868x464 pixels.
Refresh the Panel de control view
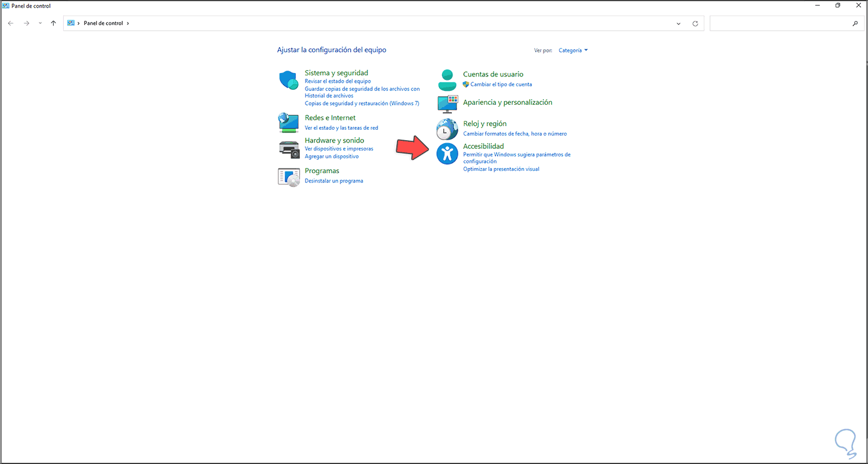pyautogui.click(x=696, y=24)
